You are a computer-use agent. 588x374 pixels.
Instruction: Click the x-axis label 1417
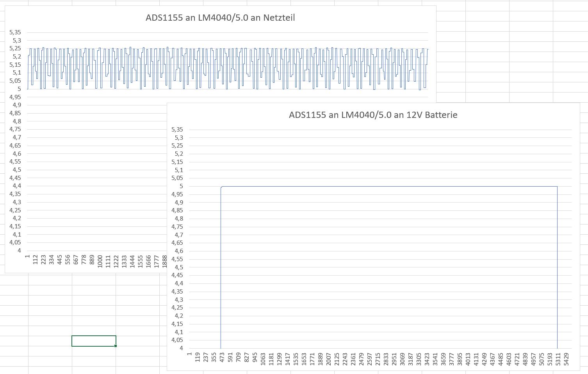tap(288, 359)
